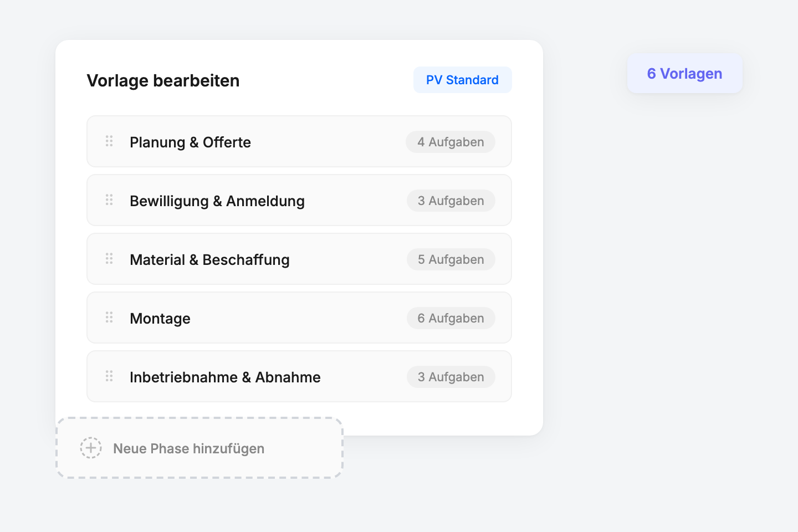Grab the drag handle for Inbetriebnahme & Abnahme
This screenshot has height=532, width=798.
[109, 376]
